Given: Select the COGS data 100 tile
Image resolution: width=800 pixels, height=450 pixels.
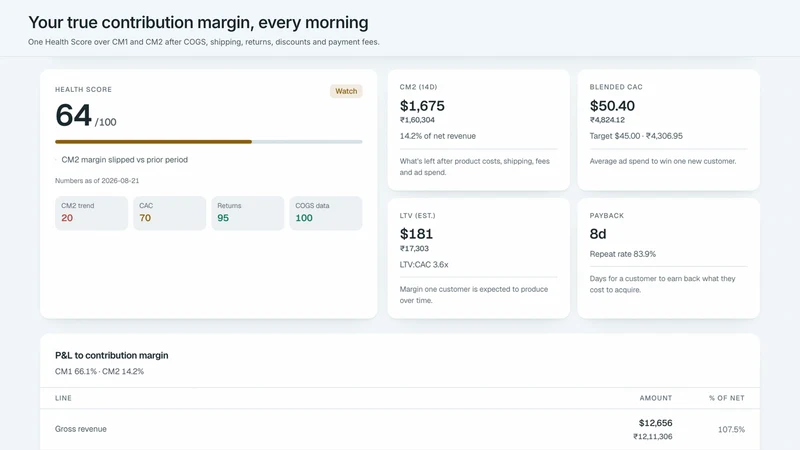Looking at the screenshot, I should click(x=326, y=213).
